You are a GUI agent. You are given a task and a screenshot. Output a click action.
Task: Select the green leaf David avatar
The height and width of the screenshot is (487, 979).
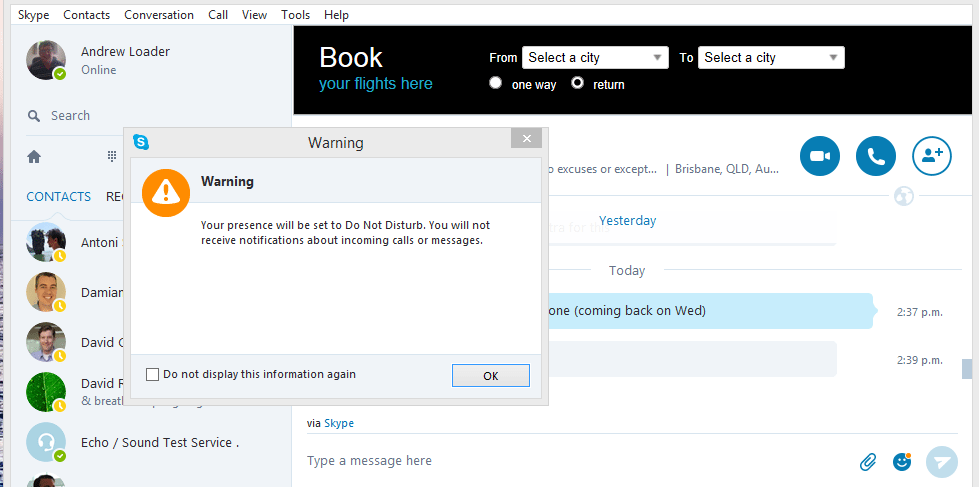46,392
